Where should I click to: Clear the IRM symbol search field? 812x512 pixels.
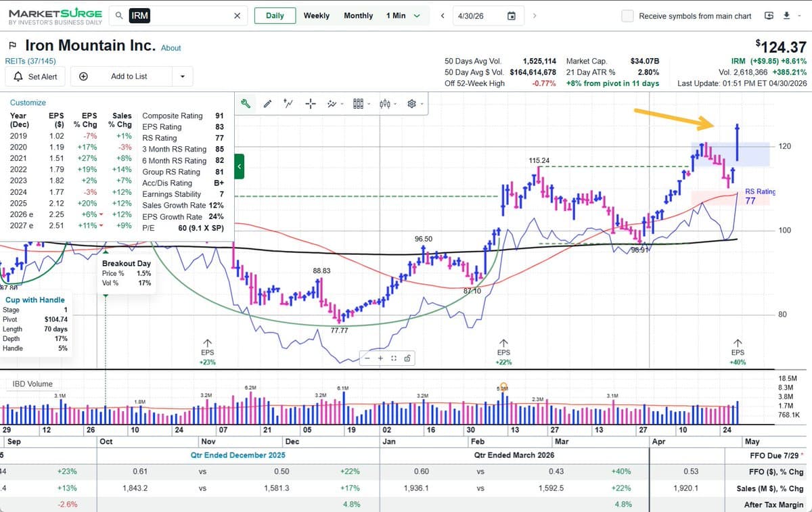tap(236, 16)
